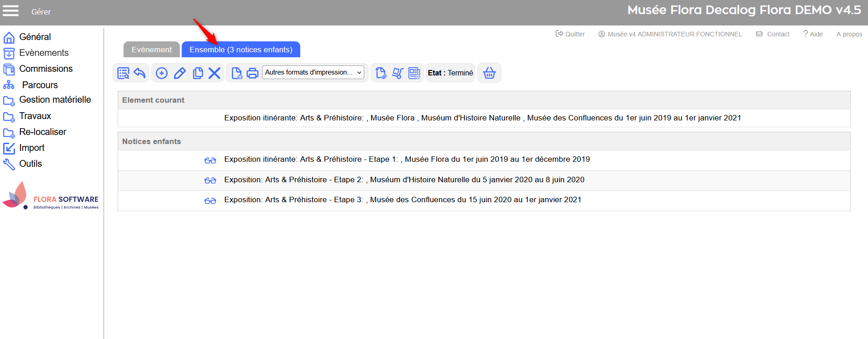868x339 pixels.
Task: Click the hand truck movement icon
Action: pos(397,73)
